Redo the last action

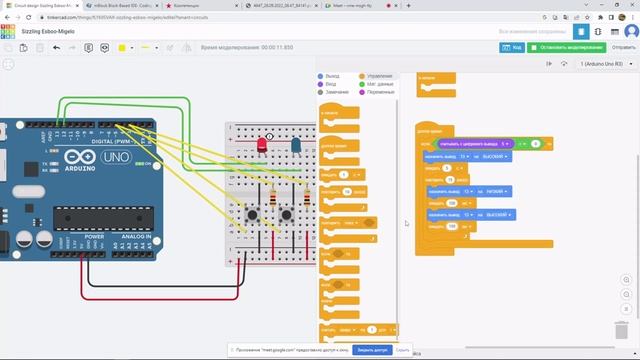pyautogui.click(x=72, y=48)
